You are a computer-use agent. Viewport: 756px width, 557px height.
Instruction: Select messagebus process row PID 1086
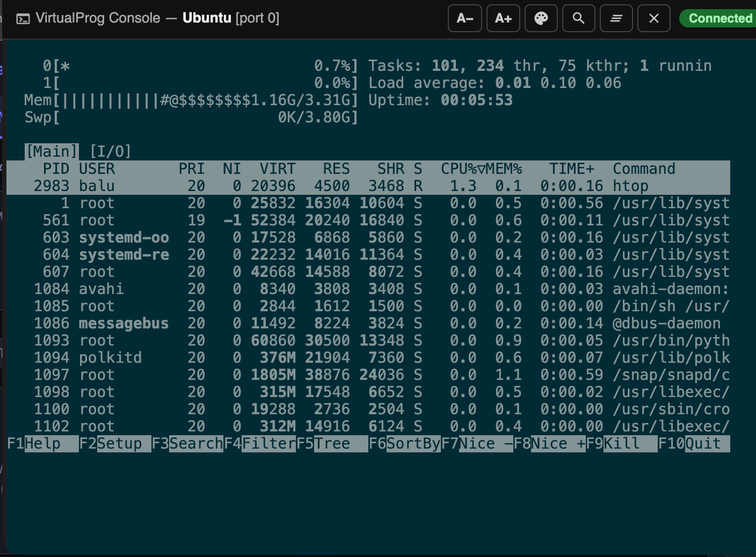click(x=368, y=323)
